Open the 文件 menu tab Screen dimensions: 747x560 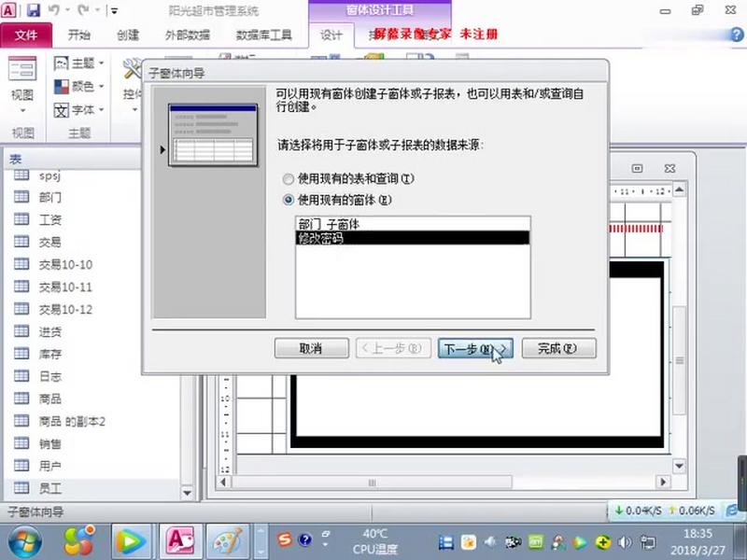point(28,35)
